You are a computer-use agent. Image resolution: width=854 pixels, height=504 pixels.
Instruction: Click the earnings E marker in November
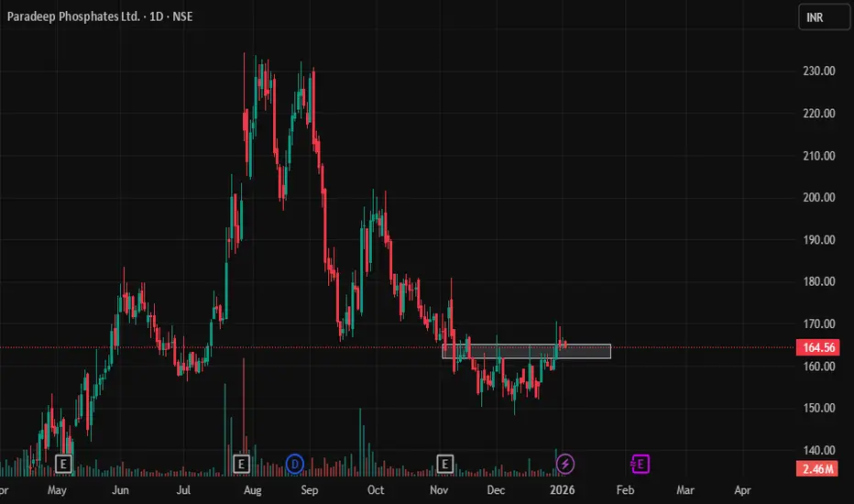click(445, 465)
